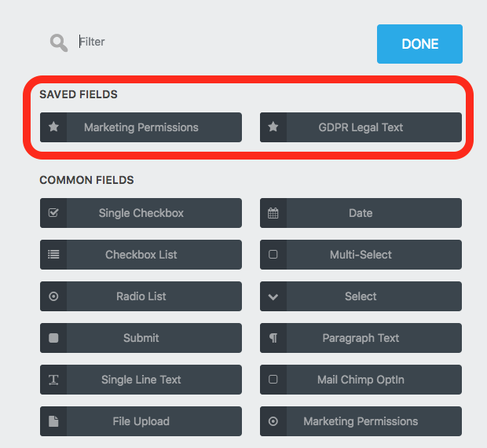
Task: Click the star icon on Marketing Permissions
Action: [x=53, y=127]
